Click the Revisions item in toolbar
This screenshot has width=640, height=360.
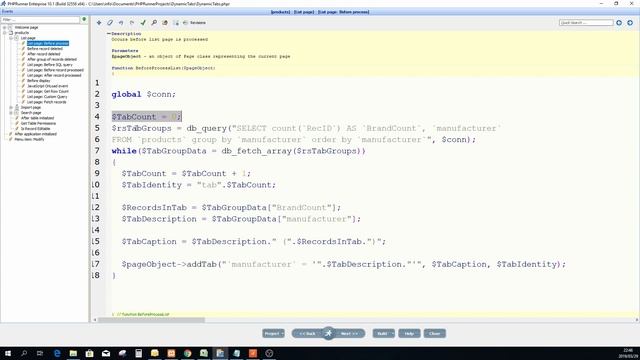point(194,23)
